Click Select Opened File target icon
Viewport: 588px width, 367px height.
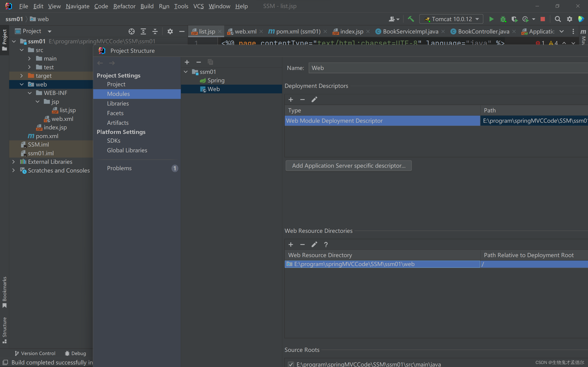coord(131,31)
